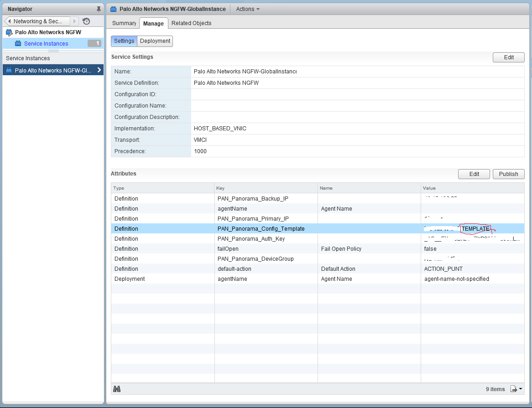This screenshot has height=408, width=532.
Task: Click the Service Instances folder icon
Action: [x=18, y=44]
